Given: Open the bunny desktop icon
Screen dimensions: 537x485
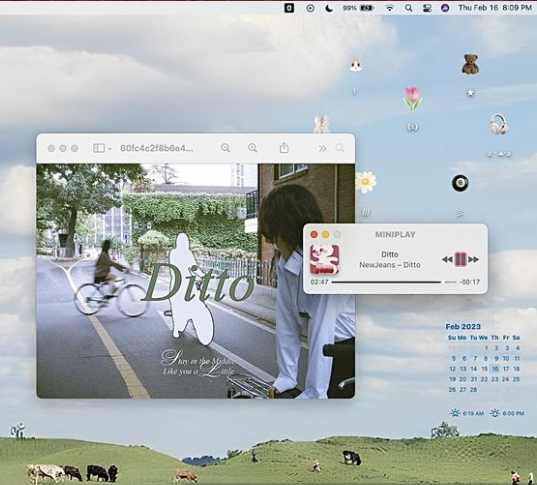Looking at the screenshot, I should click(x=356, y=64).
